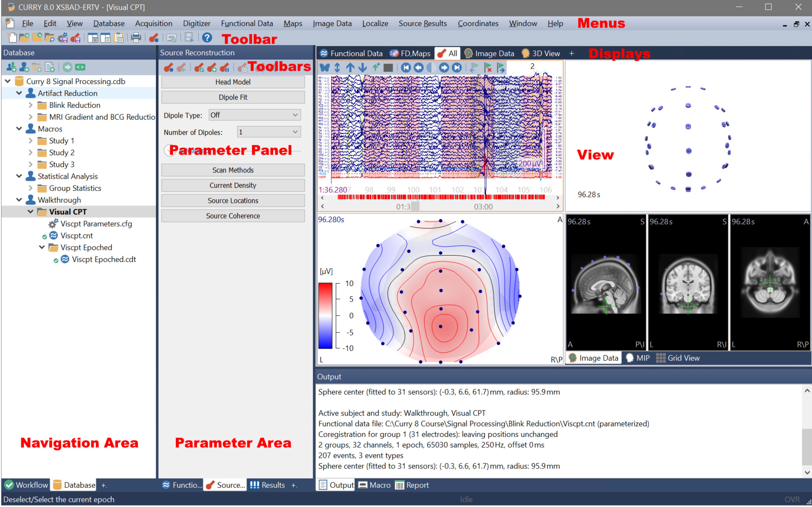Collapse the Viscpt Epoched folder
Image resolution: width=812 pixels, height=507 pixels.
[42, 247]
